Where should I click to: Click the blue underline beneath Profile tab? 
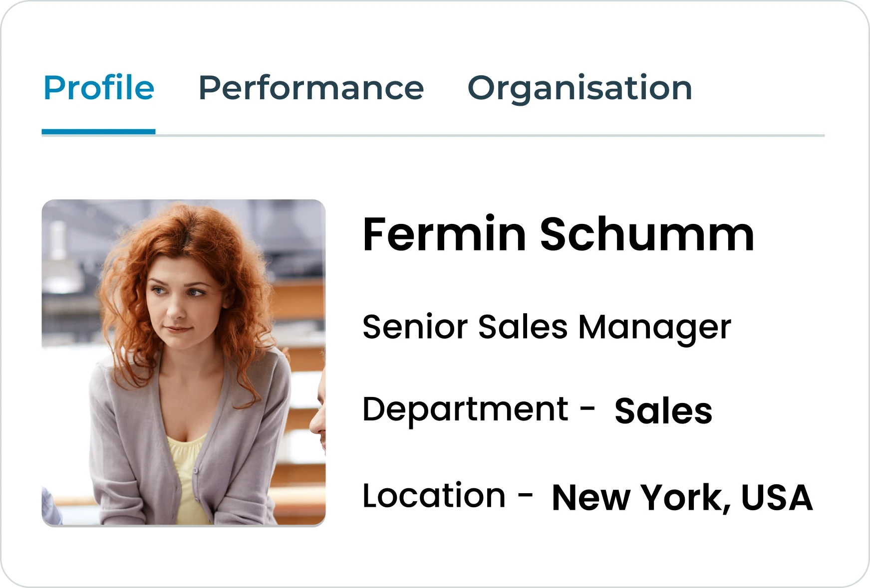coord(99,132)
